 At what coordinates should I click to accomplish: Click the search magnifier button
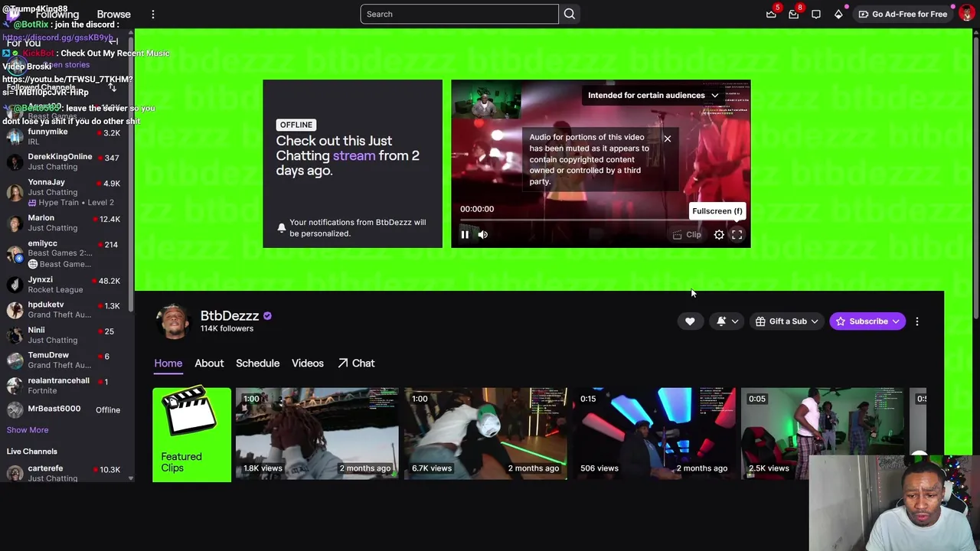pyautogui.click(x=570, y=14)
